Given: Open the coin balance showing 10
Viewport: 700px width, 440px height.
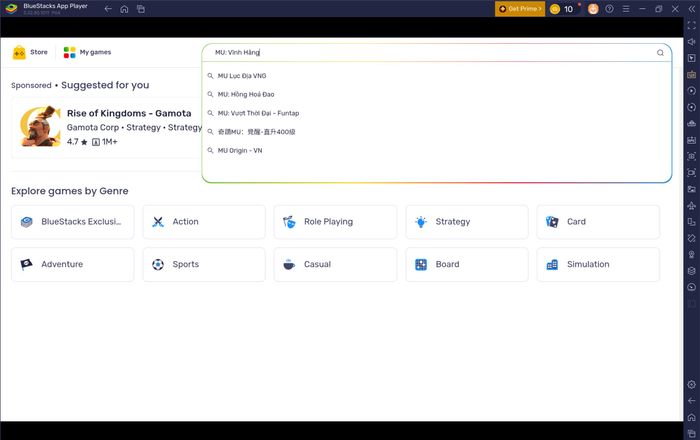Looking at the screenshot, I should [562, 9].
